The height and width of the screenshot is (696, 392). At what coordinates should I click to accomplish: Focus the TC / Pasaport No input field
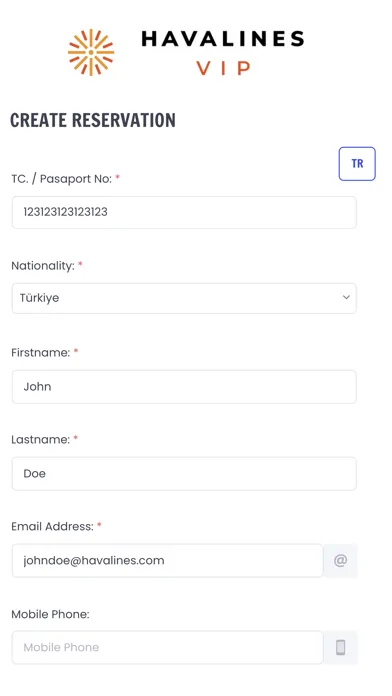pos(184,212)
